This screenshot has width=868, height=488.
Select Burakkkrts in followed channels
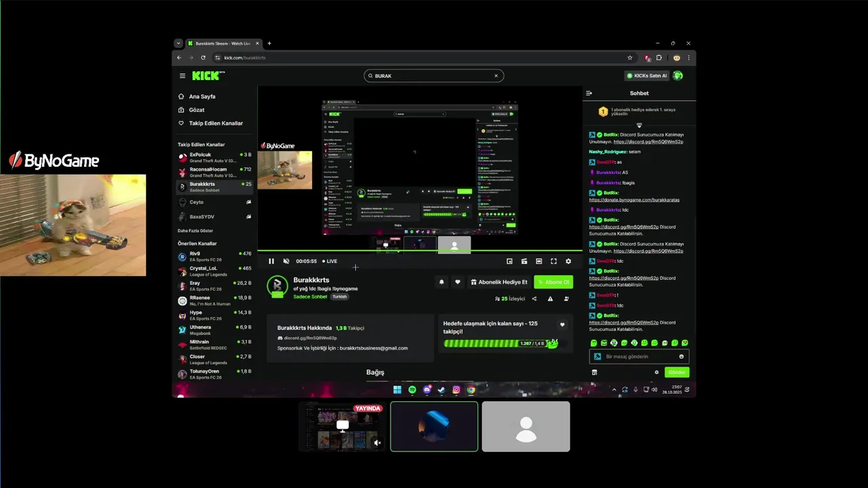click(x=215, y=187)
